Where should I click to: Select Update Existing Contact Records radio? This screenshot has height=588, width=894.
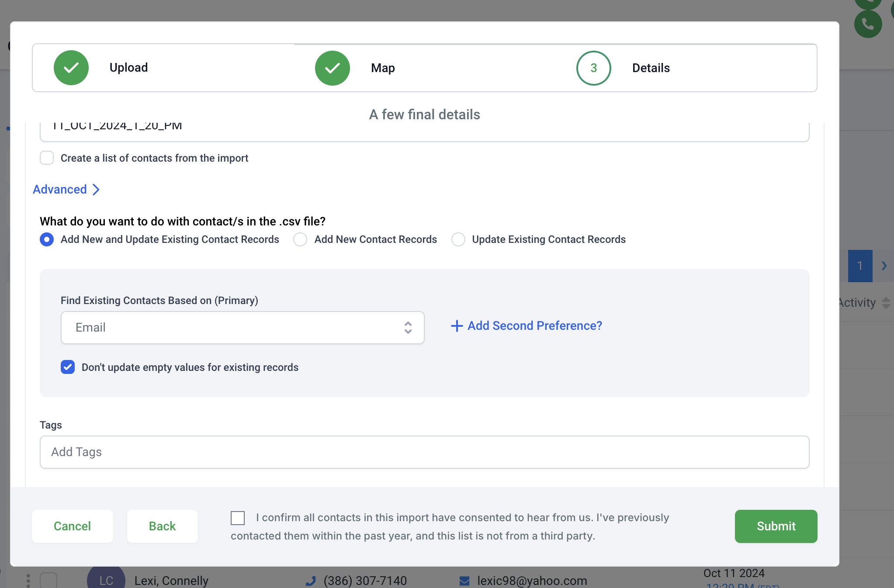point(458,239)
